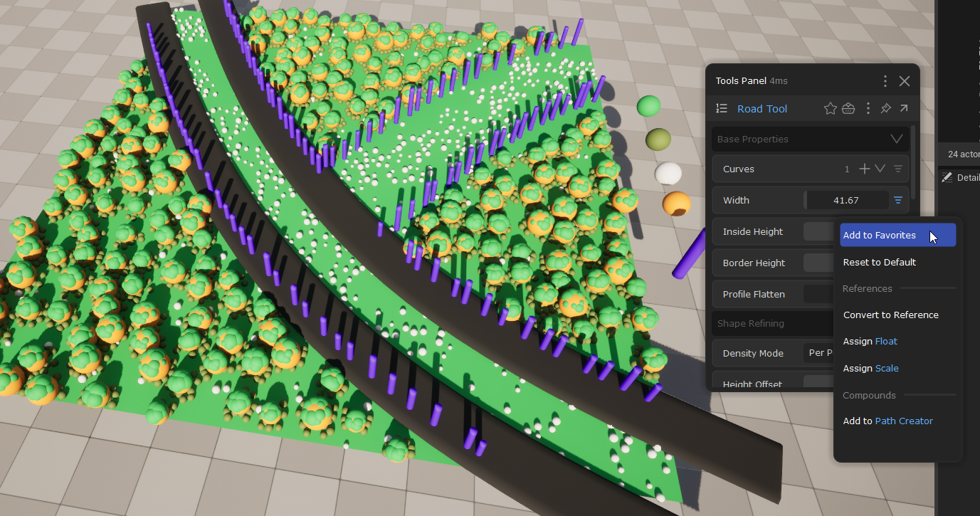Select Reset to Default menu entry
980x516 pixels.
coord(880,263)
